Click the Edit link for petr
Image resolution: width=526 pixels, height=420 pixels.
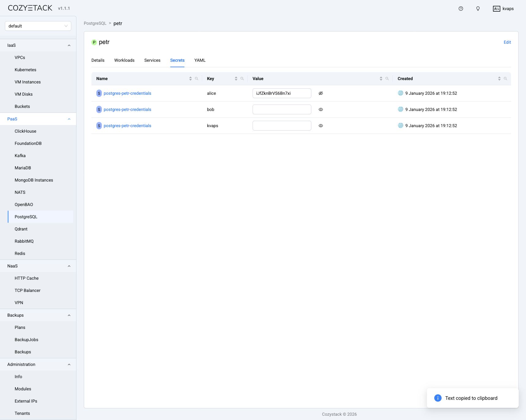pos(507,42)
